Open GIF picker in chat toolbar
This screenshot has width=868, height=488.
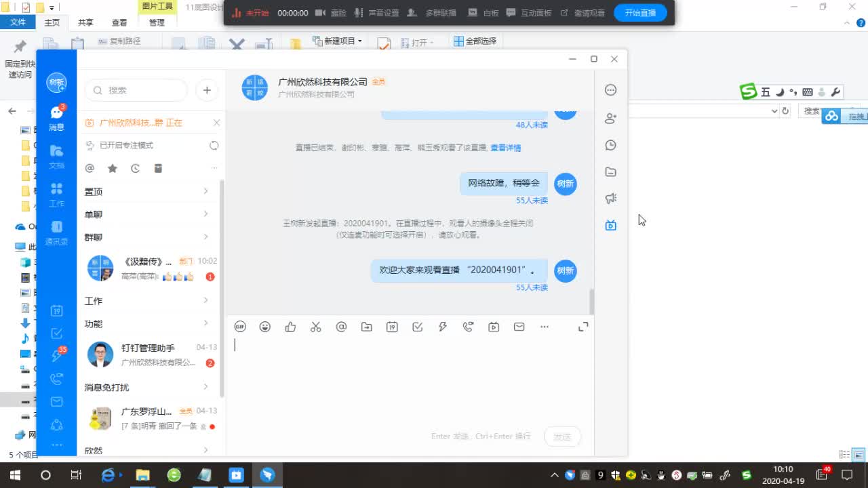pyautogui.click(x=240, y=327)
